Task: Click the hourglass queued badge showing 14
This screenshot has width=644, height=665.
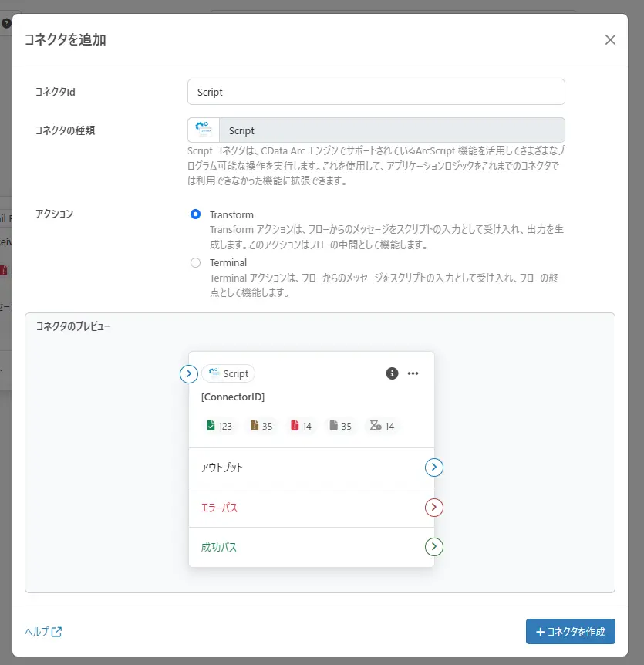Action: click(x=382, y=425)
